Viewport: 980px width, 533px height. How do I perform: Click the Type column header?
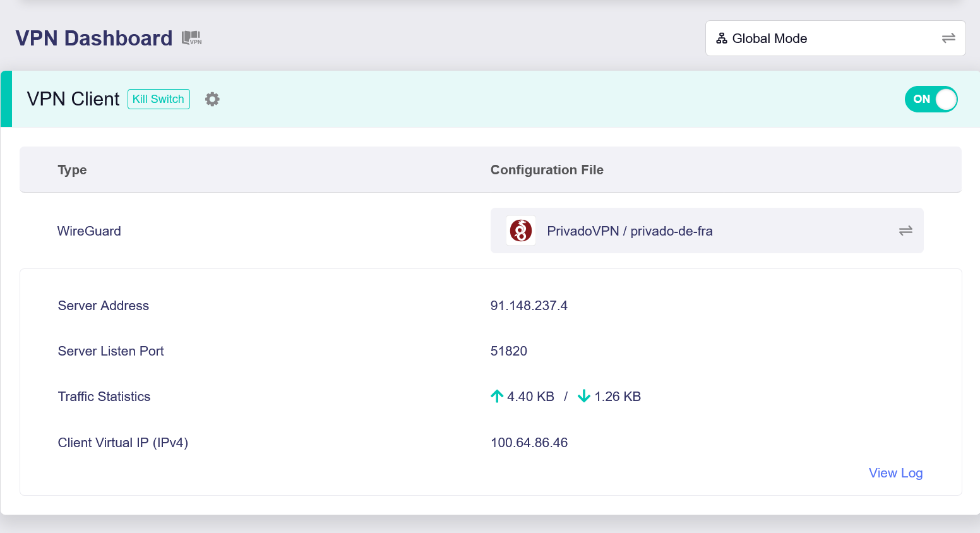(73, 170)
